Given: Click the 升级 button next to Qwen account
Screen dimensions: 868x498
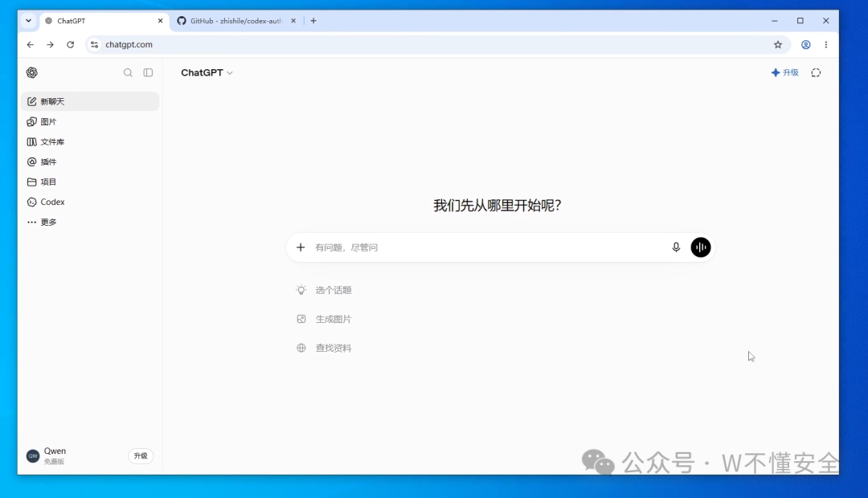Looking at the screenshot, I should [141, 456].
